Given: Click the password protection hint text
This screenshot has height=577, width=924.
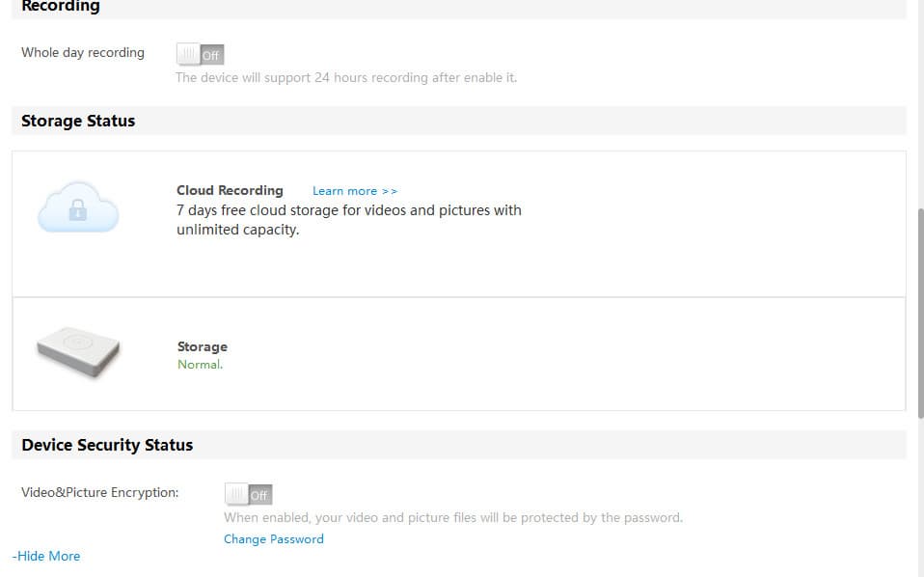Looking at the screenshot, I should [453, 518].
